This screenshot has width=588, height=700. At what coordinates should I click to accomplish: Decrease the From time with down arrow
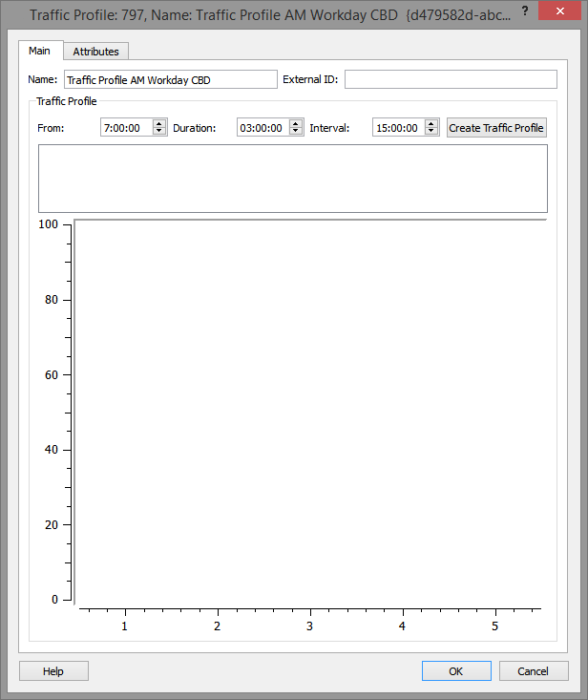[159, 132]
